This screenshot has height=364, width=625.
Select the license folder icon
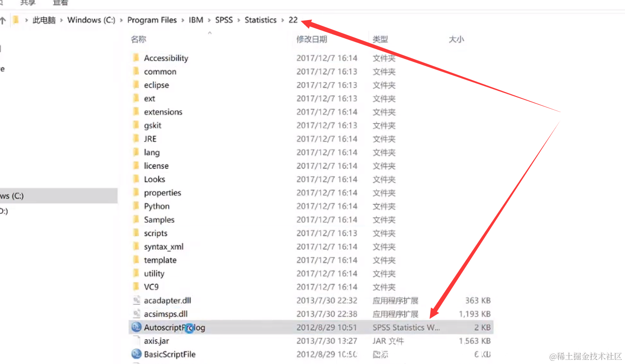tap(136, 166)
